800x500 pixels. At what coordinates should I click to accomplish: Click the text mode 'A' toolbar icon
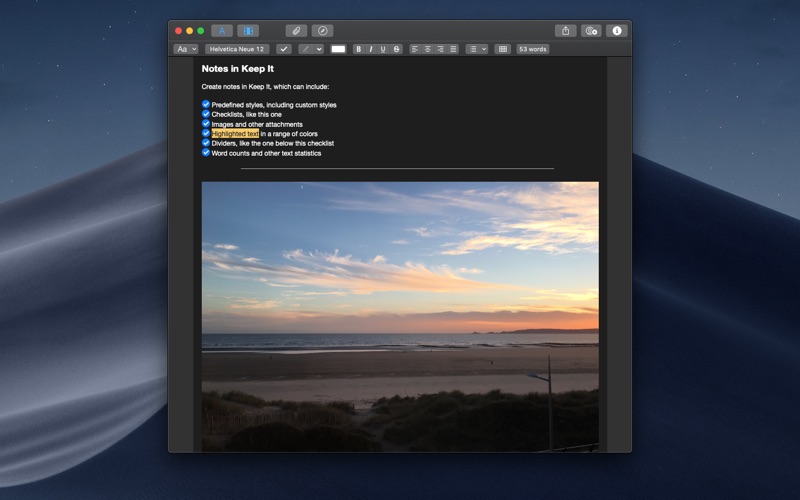point(222,31)
